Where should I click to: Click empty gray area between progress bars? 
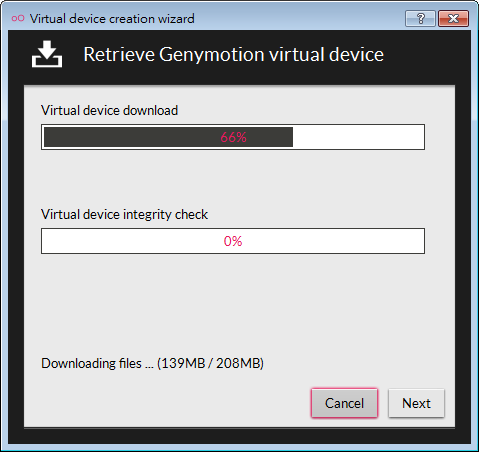[x=233, y=178]
